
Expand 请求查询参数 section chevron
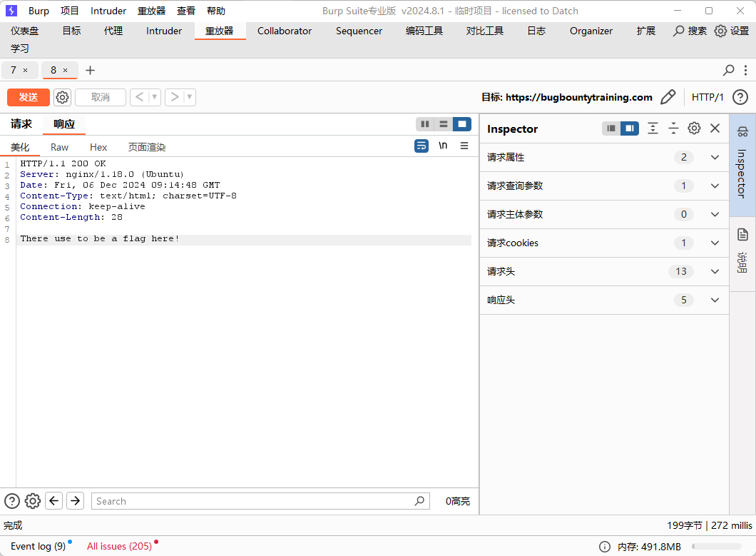point(715,186)
